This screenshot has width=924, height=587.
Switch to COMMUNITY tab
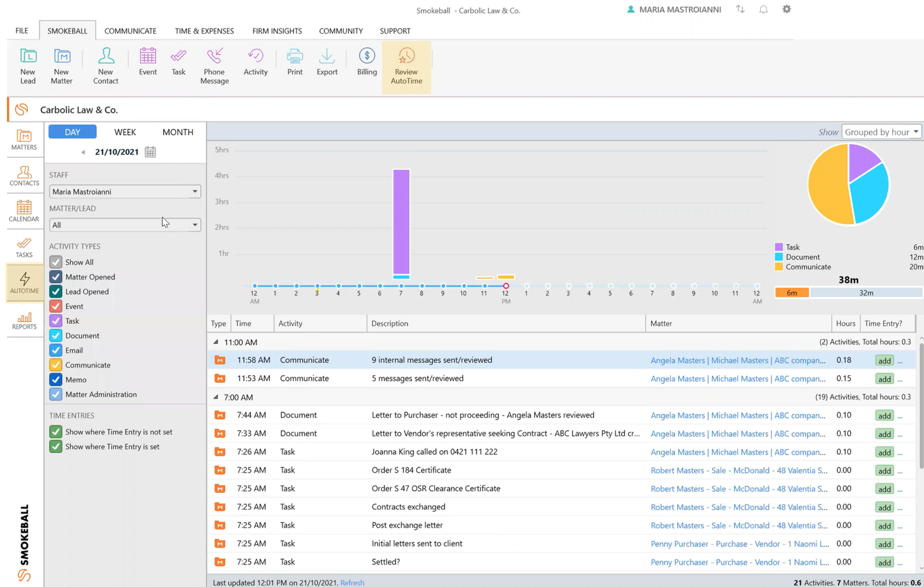341,31
